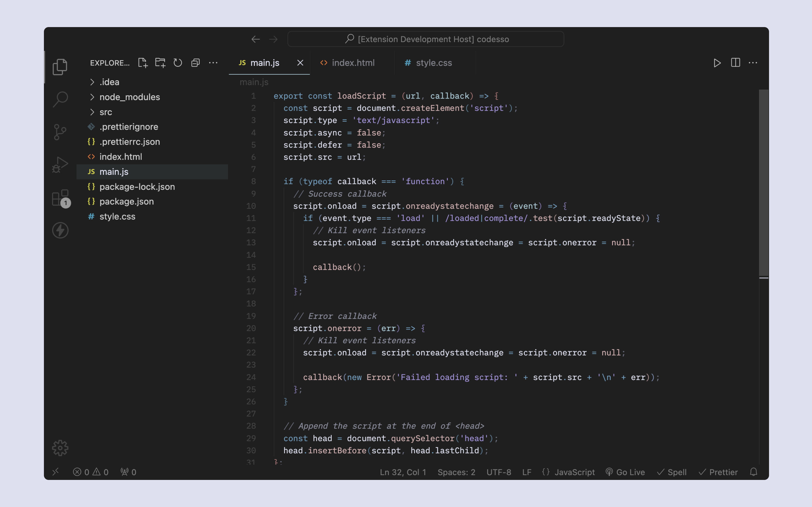The width and height of the screenshot is (812, 507).
Task: Open the Search view in activity bar
Action: pos(61,99)
